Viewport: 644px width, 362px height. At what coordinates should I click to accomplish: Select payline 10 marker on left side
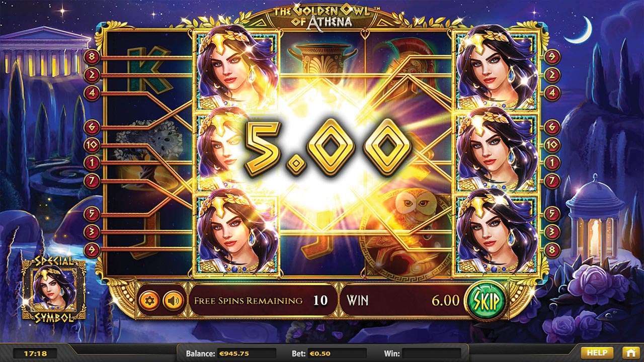[x=92, y=146]
